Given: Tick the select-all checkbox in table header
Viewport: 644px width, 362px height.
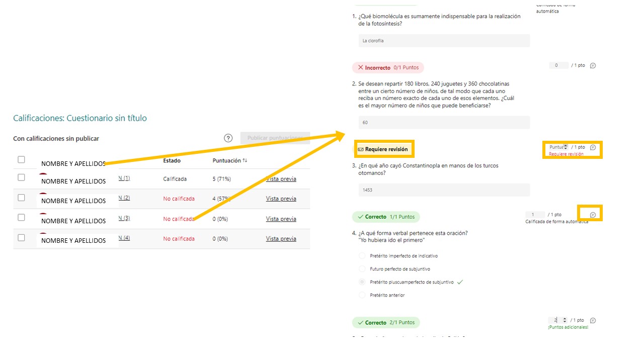Looking at the screenshot, I should point(21,159).
